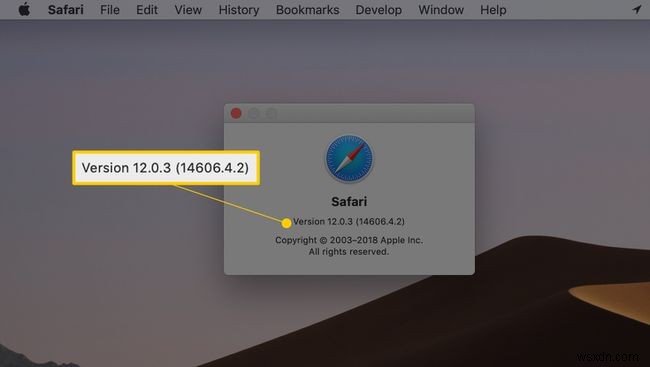The height and width of the screenshot is (367, 650).
Task: Click the Safari name in About window
Action: (349, 202)
